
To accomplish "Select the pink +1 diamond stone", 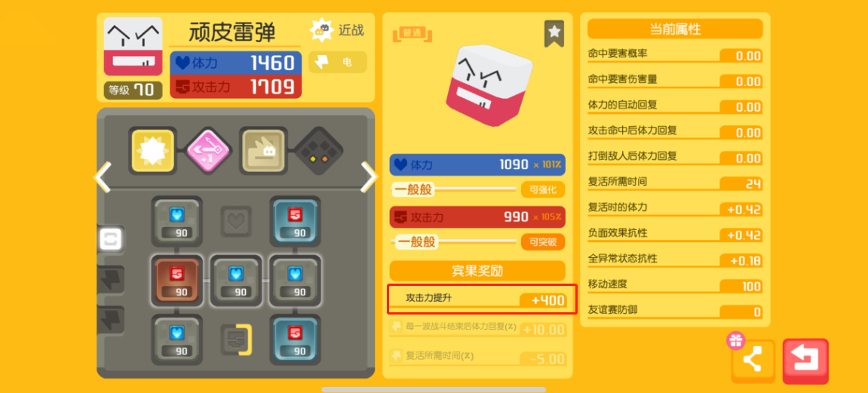I will tap(207, 150).
